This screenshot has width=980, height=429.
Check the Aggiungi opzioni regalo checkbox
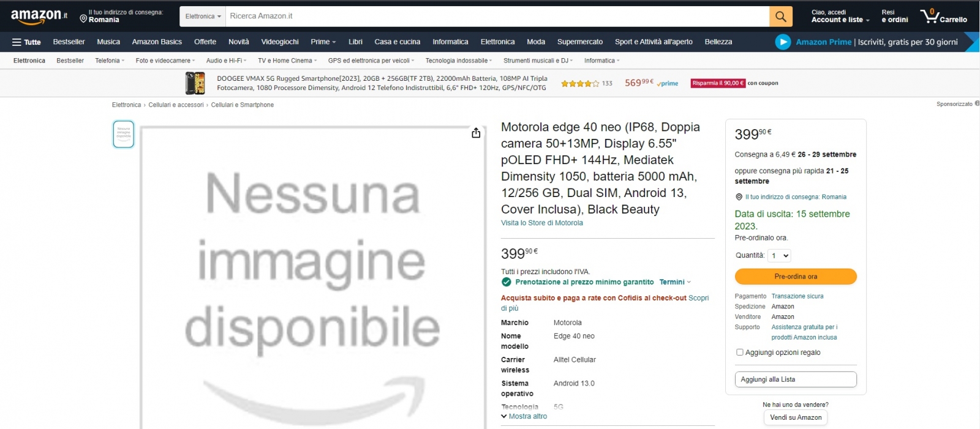[x=739, y=353]
